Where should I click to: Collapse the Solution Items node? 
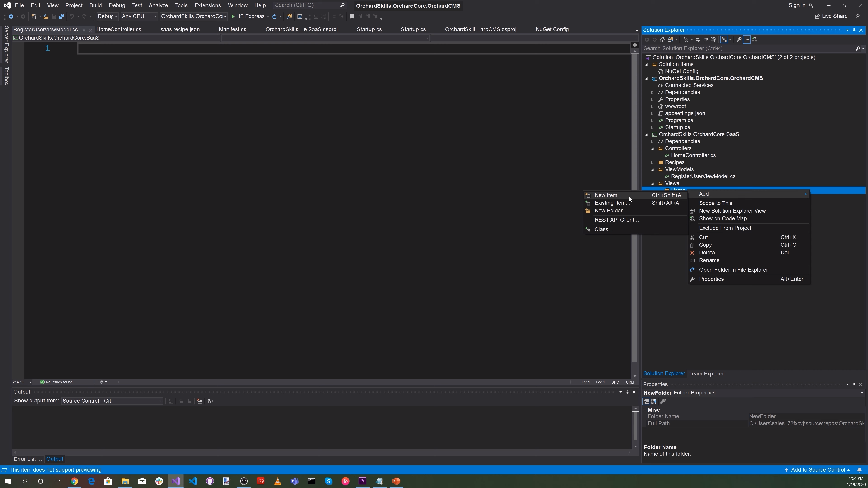coord(646,64)
